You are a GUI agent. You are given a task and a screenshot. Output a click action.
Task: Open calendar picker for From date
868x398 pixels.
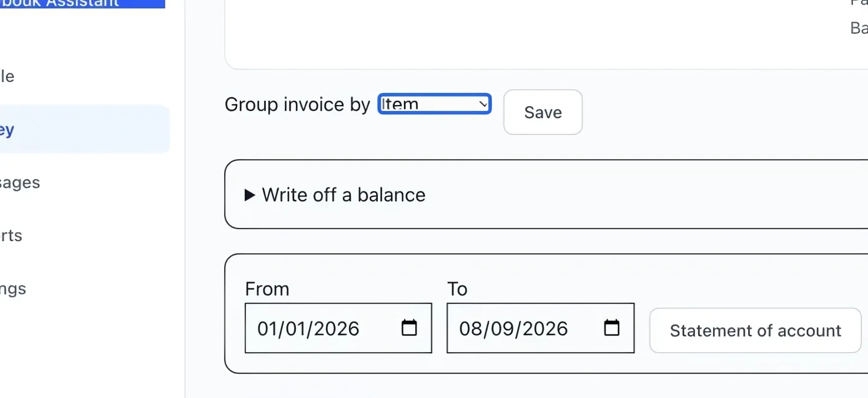[x=409, y=327]
